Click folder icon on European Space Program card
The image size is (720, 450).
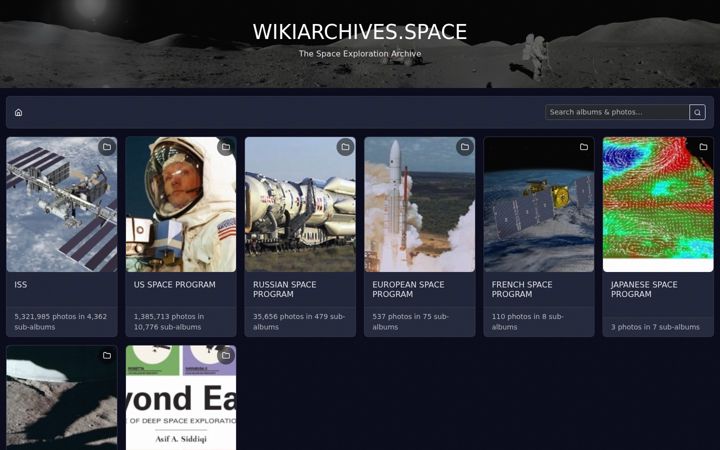(465, 147)
